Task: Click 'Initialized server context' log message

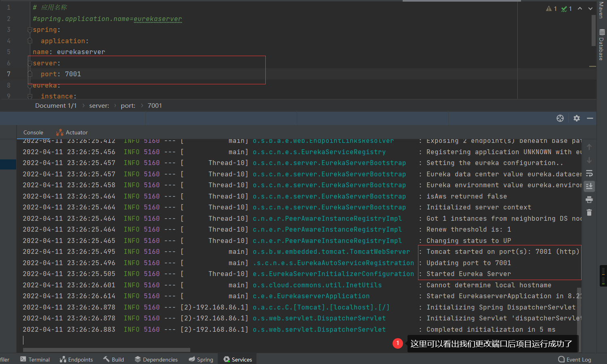Action: pyautogui.click(x=479, y=207)
